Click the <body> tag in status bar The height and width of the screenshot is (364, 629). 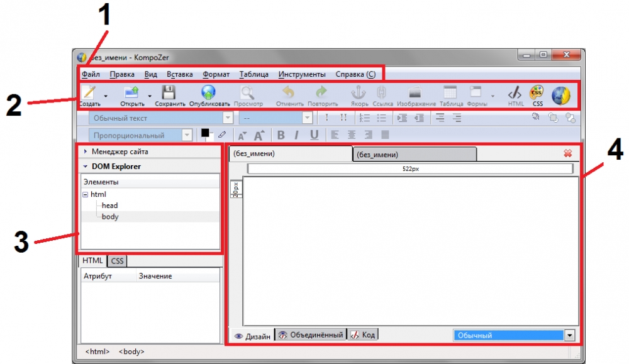click(131, 351)
